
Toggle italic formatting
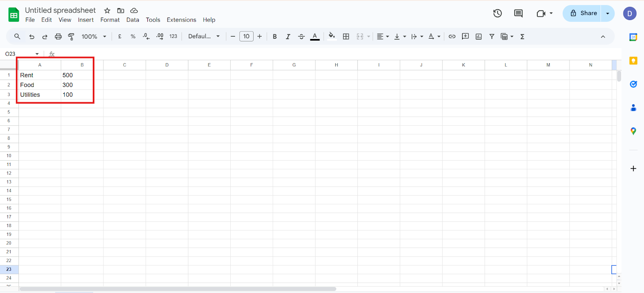tap(288, 37)
